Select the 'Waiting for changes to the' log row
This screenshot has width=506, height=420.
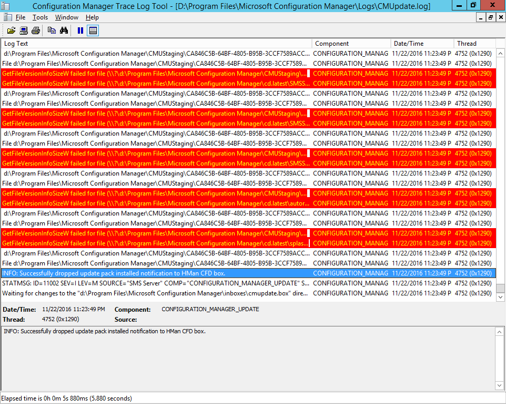click(248, 293)
